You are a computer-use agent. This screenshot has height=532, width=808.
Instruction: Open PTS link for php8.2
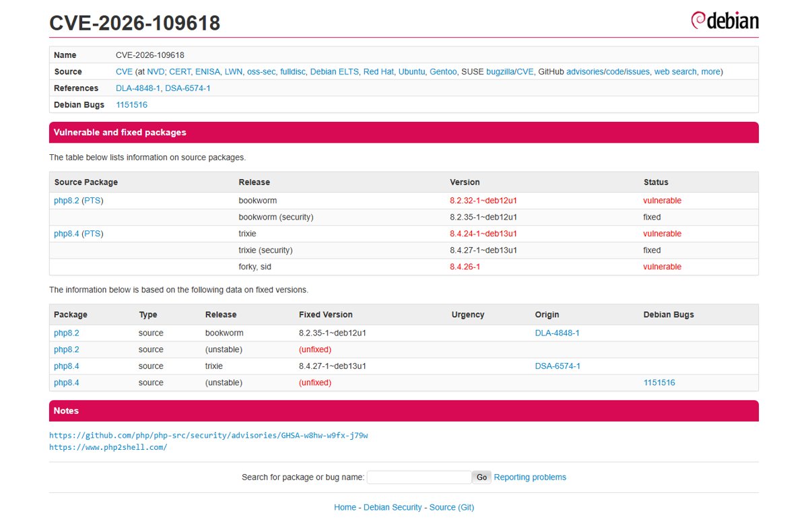click(92, 201)
